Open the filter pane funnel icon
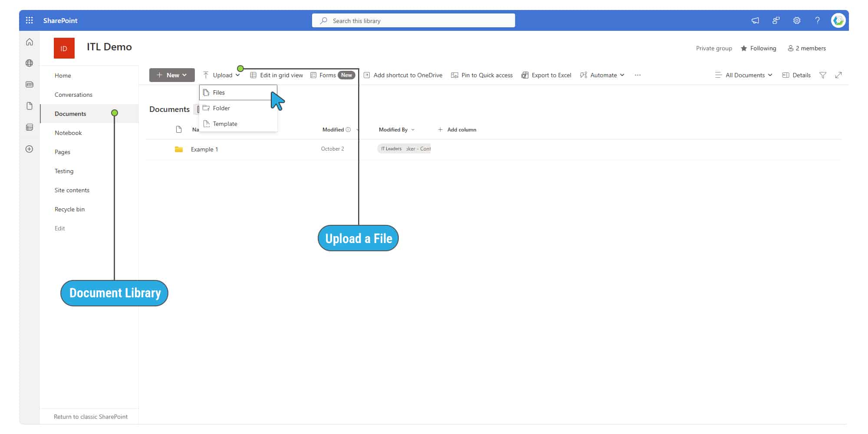 [823, 75]
